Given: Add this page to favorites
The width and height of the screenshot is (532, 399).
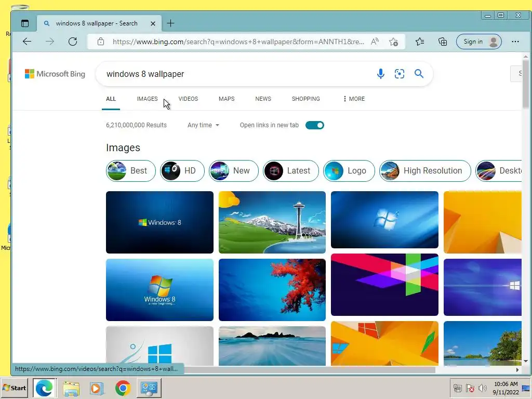Looking at the screenshot, I should coord(394,42).
